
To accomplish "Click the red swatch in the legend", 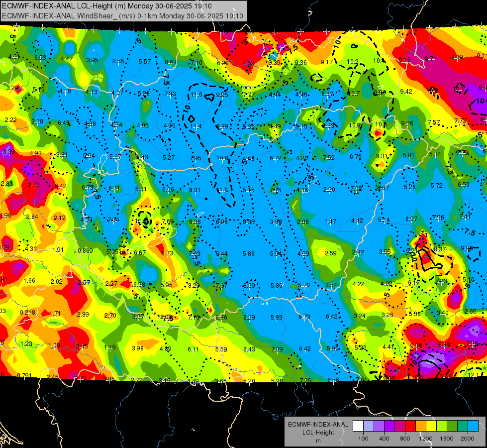I will click(x=410, y=426).
